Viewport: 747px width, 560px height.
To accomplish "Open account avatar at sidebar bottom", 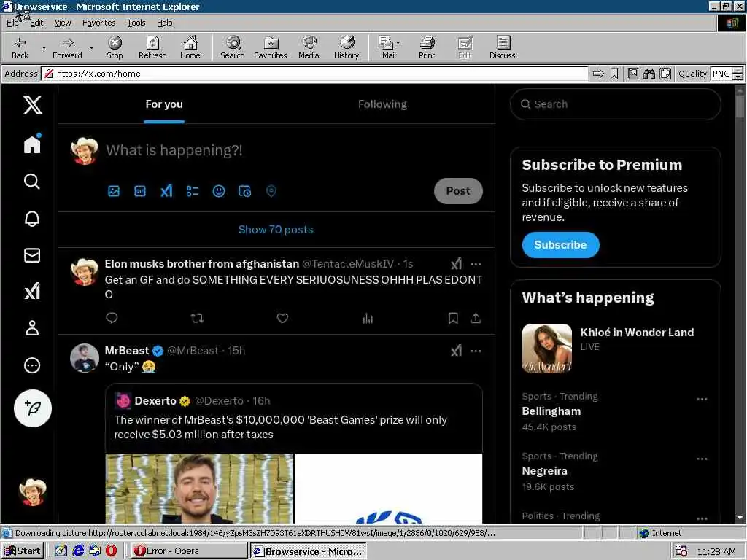I will coord(32,492).
